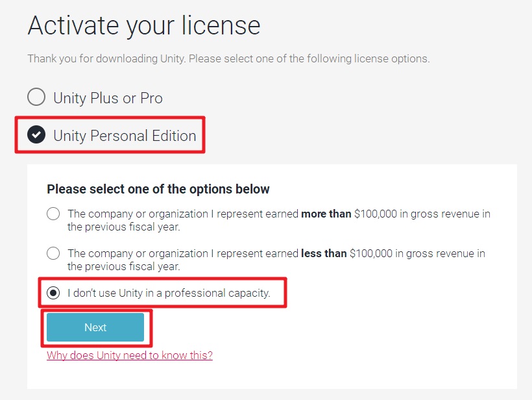Image resolution: width=532 pixels, height=400 pixels.
Task: Click the Unity Plus or Pro label text
Action: [108, 98]
